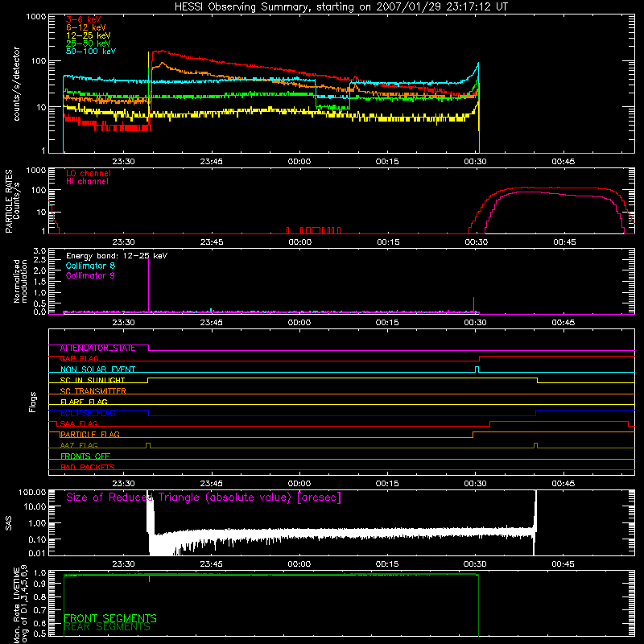Select the red 3-6 keV legend label
Viewport: 644px width, 644px height.
(84, 19)
